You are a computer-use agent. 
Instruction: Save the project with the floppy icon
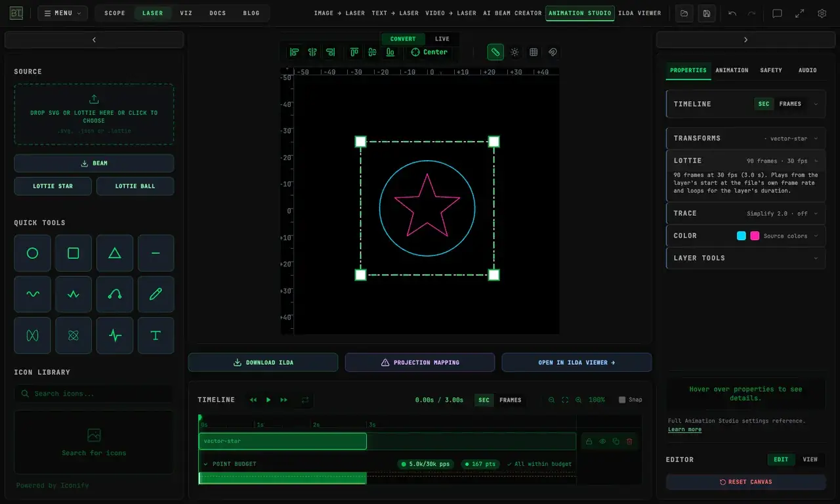click(707, 13)
